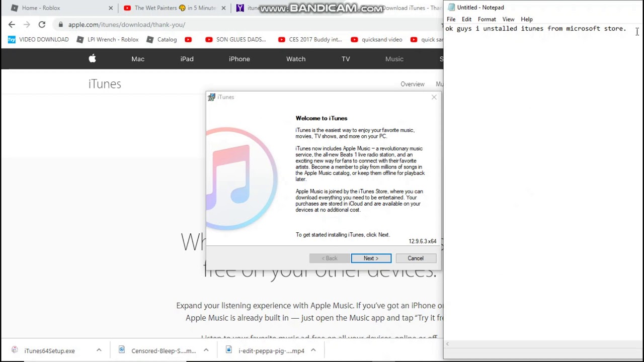644x362 pixels.
Task: Expand Censored-Bleep download options
Action: [206, 351]
